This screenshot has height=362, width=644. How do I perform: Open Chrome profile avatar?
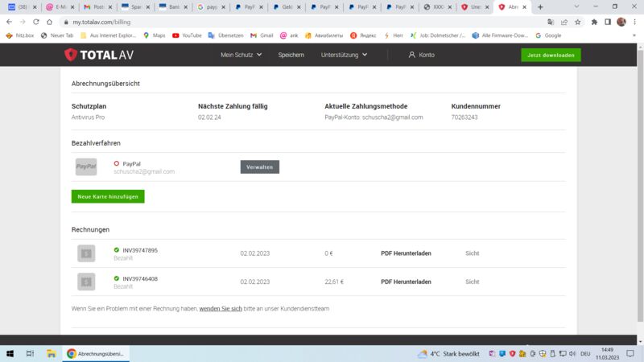[621, 22]
